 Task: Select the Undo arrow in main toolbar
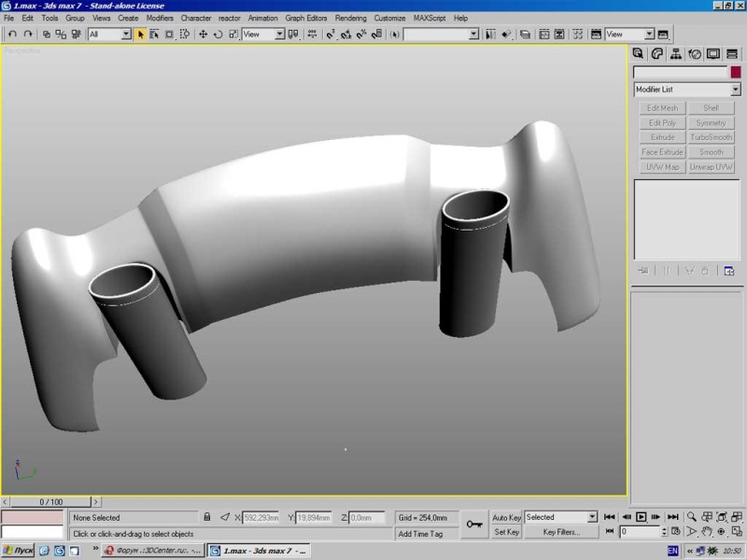[12, 35]
